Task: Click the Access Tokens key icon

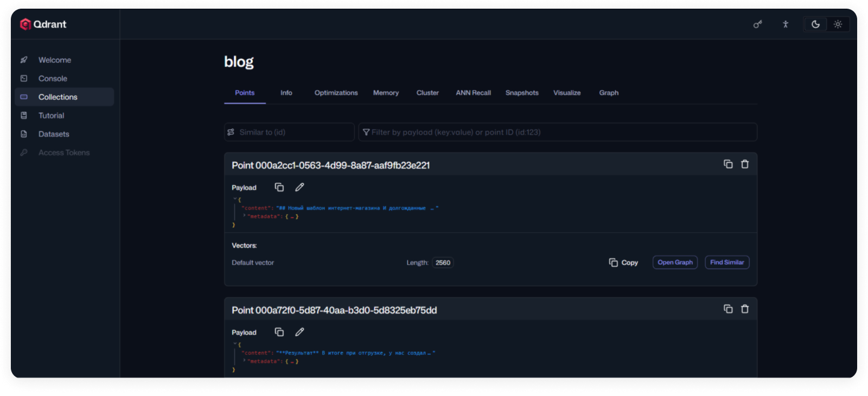Action: click(x=24, y=152)
